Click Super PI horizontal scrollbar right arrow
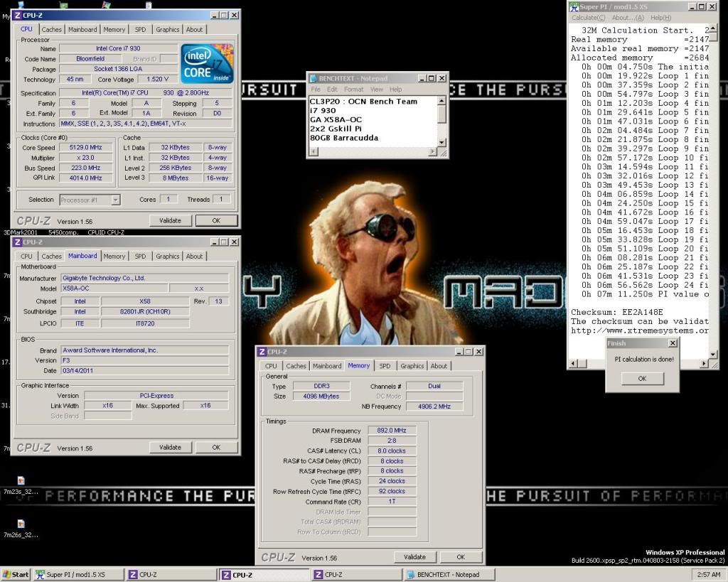728x582 pixels. (x=705, y=364)
